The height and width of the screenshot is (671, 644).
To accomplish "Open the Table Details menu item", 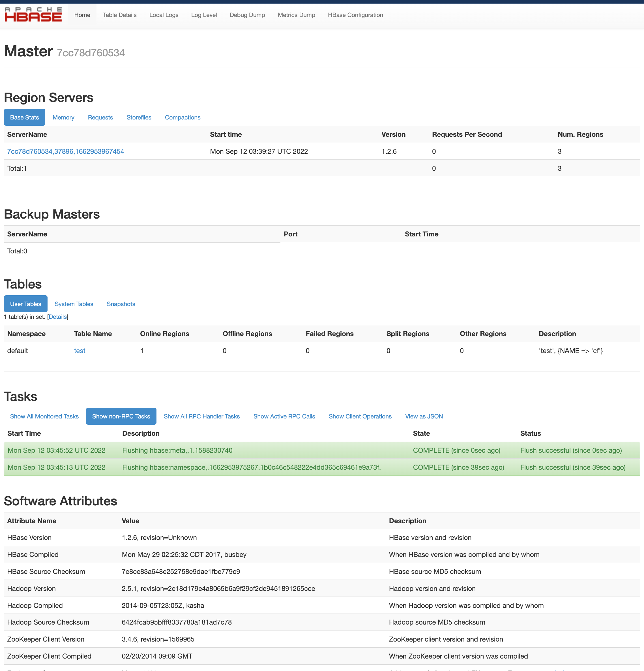I will [119, 15].
